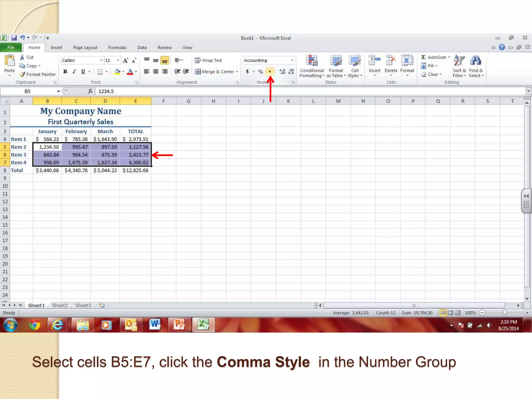Decrease font size with Shrink Font icon
The height and width of the screenshot is (399, 532).
134,61
